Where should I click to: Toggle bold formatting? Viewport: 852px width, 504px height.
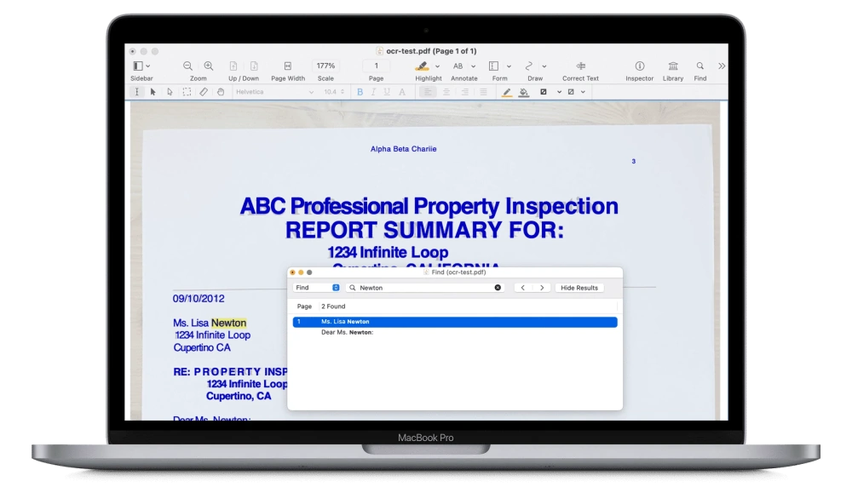click(360, 92)
